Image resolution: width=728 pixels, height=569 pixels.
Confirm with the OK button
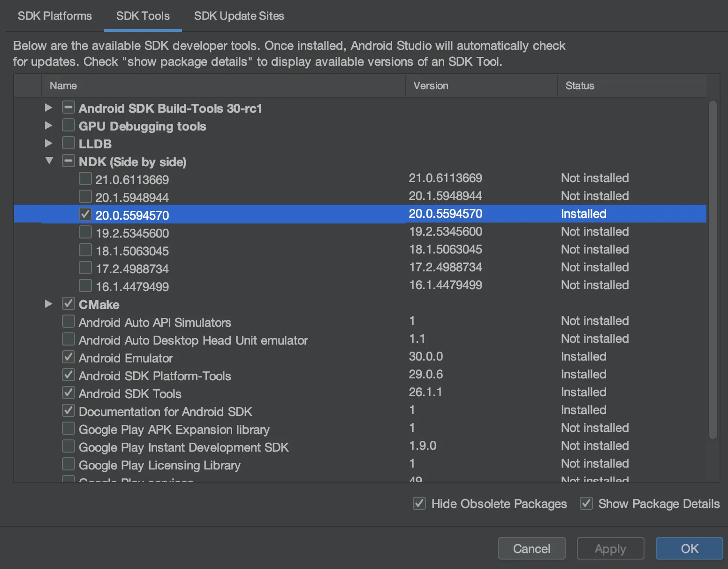pyautogui.click(x=689, y=548)
